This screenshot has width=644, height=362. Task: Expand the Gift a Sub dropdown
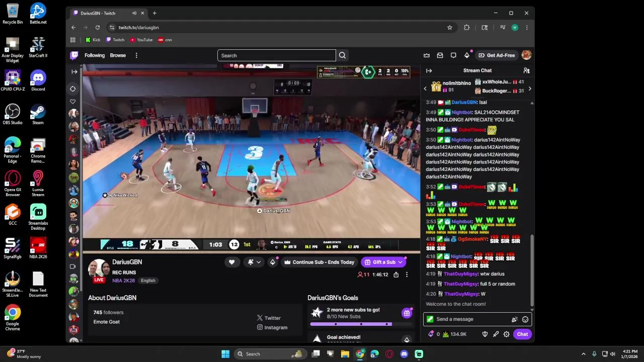pyautogui.click(x=400, y=262)
